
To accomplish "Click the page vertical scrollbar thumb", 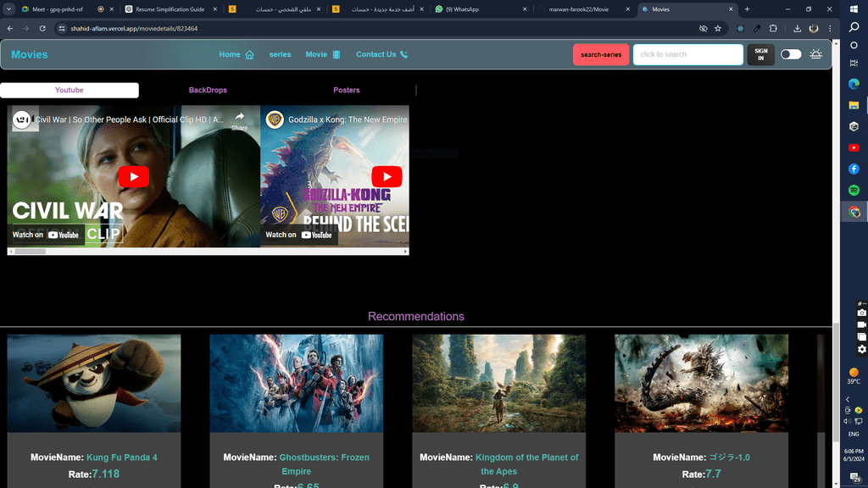I will tap(836, 383).
